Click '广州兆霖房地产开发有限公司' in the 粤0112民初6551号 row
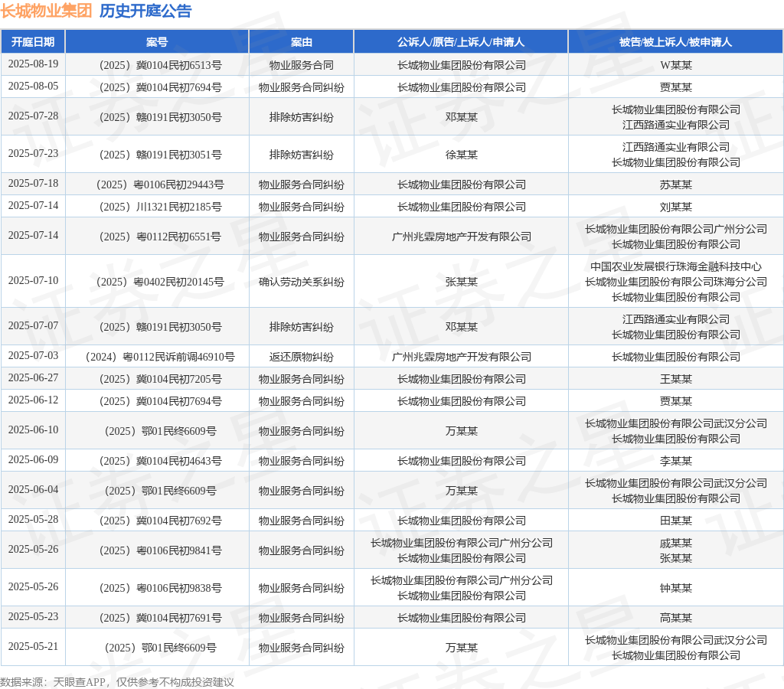The height and width of the screenshot is (689, 784). [462, 237]
